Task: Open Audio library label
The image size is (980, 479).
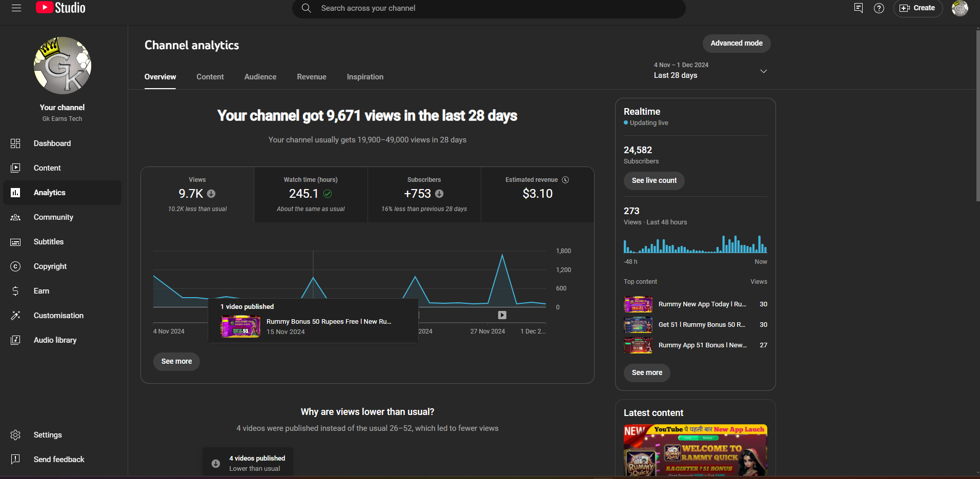Action: (55, 340)
